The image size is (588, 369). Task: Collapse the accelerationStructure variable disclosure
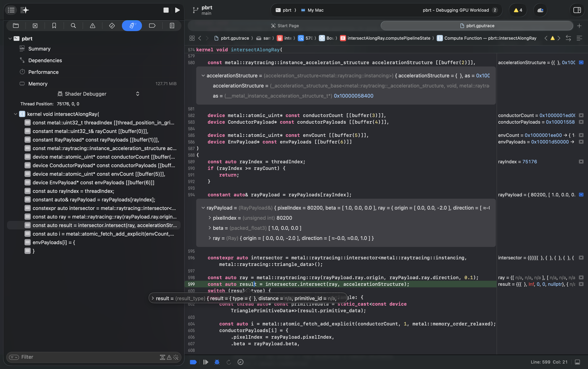(203, 76)
